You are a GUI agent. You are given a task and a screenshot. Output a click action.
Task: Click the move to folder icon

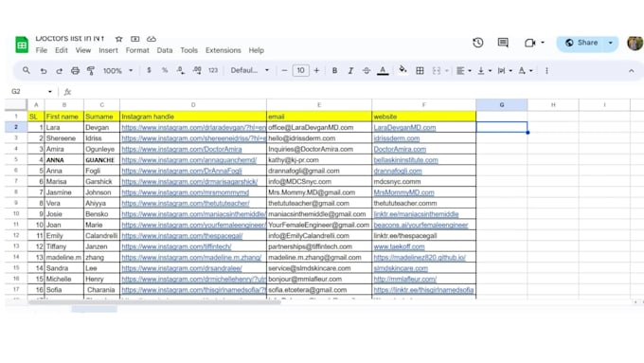(x=135, y=39)
